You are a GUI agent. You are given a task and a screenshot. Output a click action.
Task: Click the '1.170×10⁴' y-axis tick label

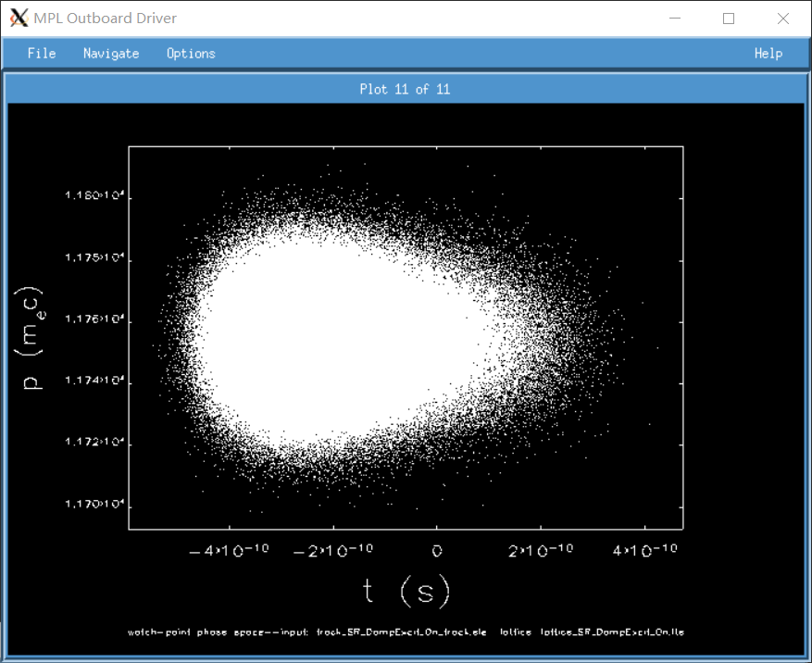coord(94,505)
